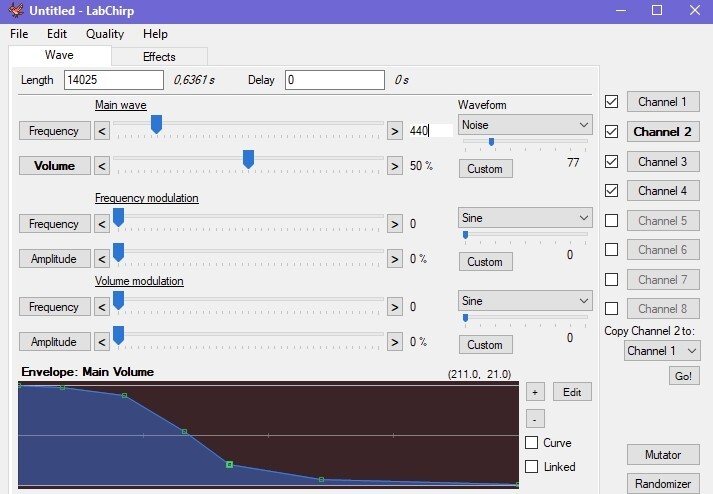Image resolution: width=713 pixels, height=494 pixels.
Task: Open the Noise waveform dropdown
Action: [525, 125]
